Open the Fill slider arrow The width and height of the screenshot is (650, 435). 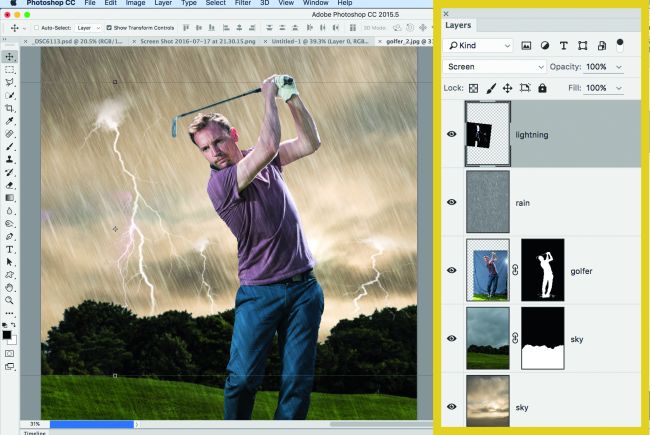[619, 88]
